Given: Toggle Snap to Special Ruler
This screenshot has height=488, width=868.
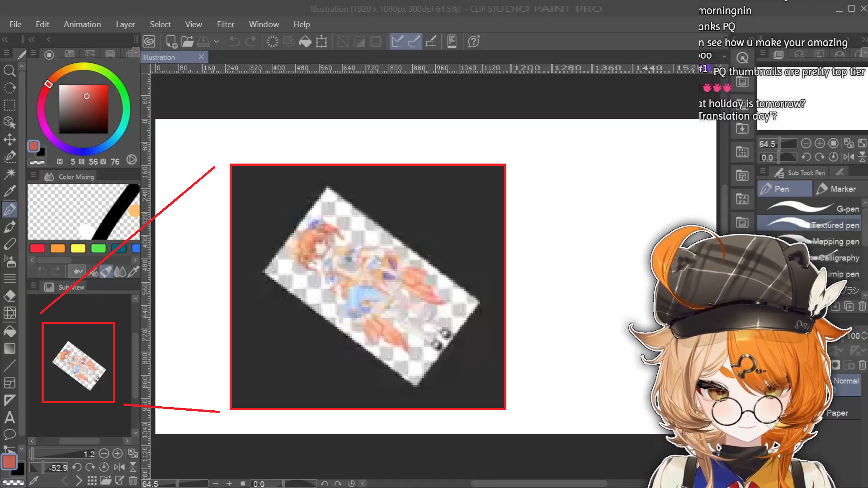Looking at the screenshot, I should (414, 42).
